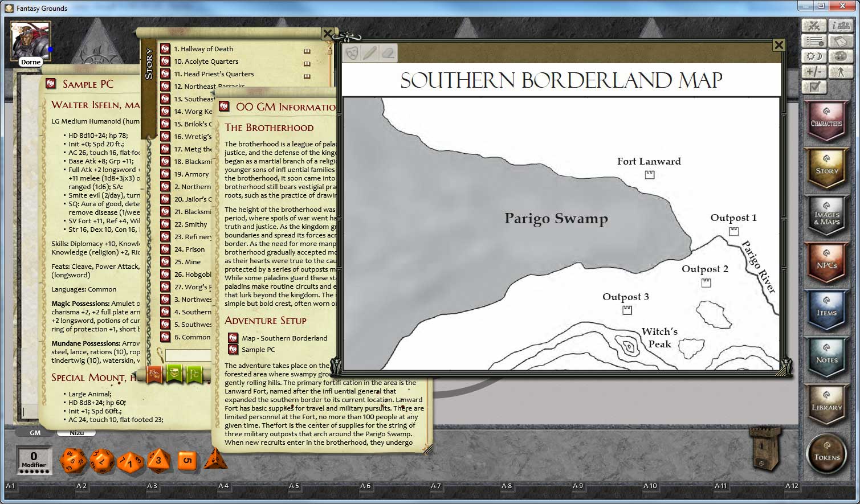Open the calendar tool
The height and width of the screenshot is (504, 860).
[839, 40]
